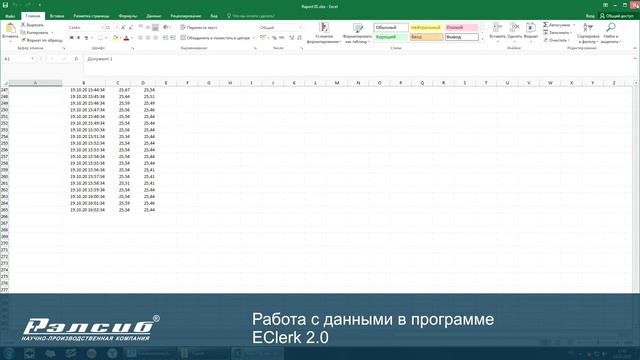Decrease indent icon

(x=165, y=38)
